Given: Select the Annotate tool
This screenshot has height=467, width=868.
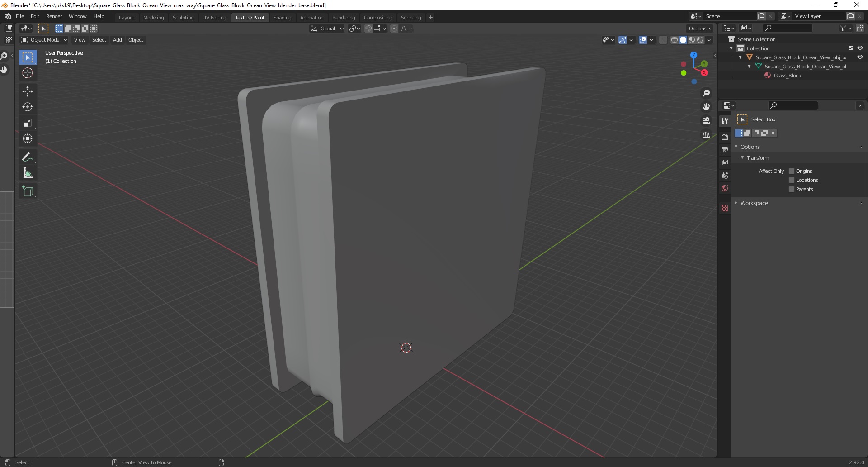Looking at the screenshot, I should click(x=28, y=157).
